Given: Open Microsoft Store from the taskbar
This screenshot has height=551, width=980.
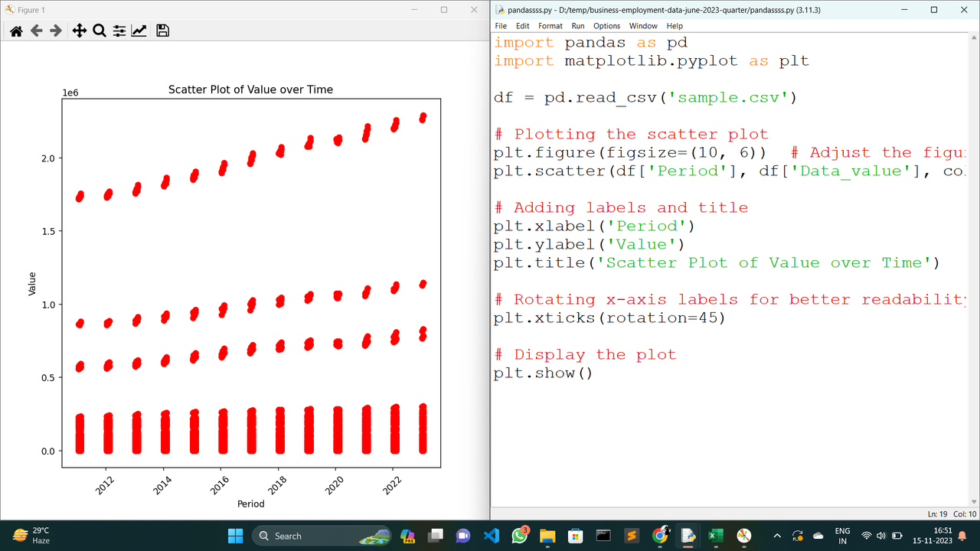Looking at the screenshot, I should pyautogui.click(x=576, y=536).
